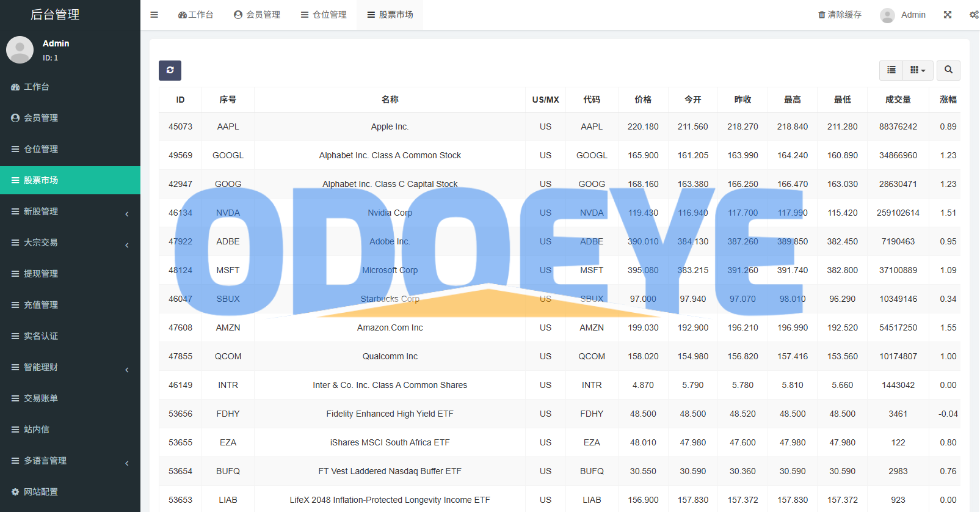Click the fullscreen expand icon
The width and height of the screenshot is (980, 512).
[x=948, y=15]
